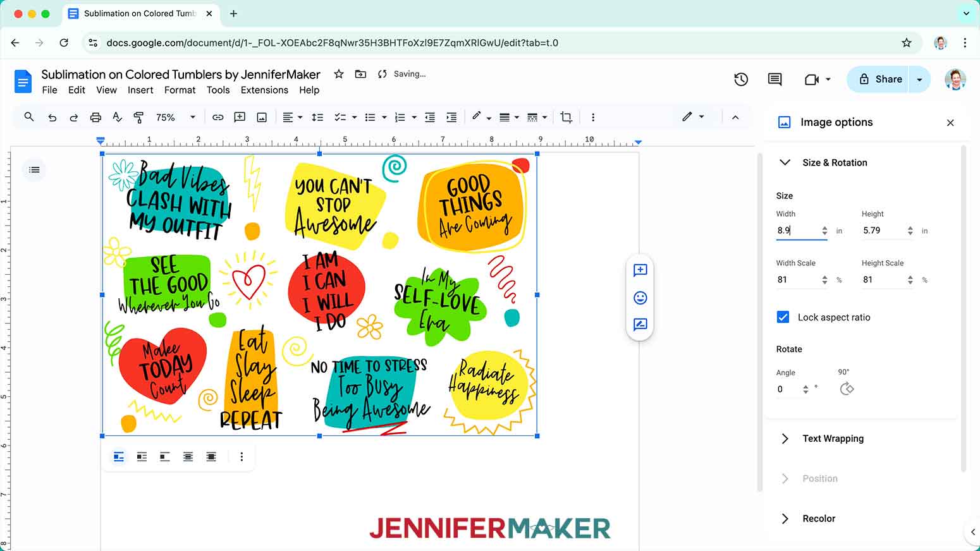980x551 pixels.
Task: Collapse Size & Rotation section
Action: tap(785, 162)
